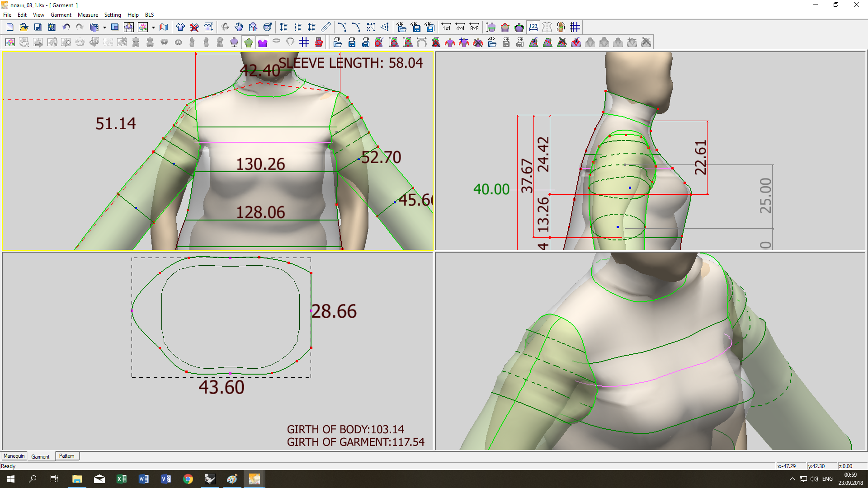Toggle the purple garment display button

coord(263,42)
